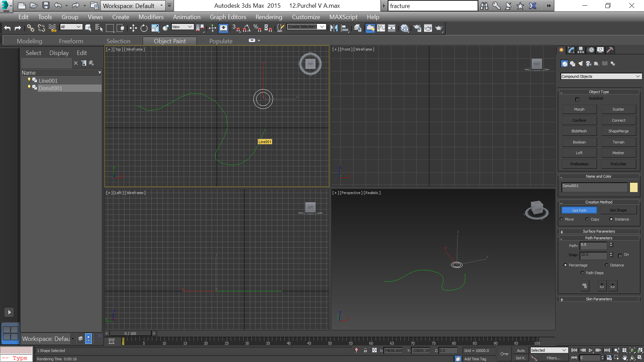Expand the Skin Parameters rollout
Screen dimensions: 644x362
599,299
